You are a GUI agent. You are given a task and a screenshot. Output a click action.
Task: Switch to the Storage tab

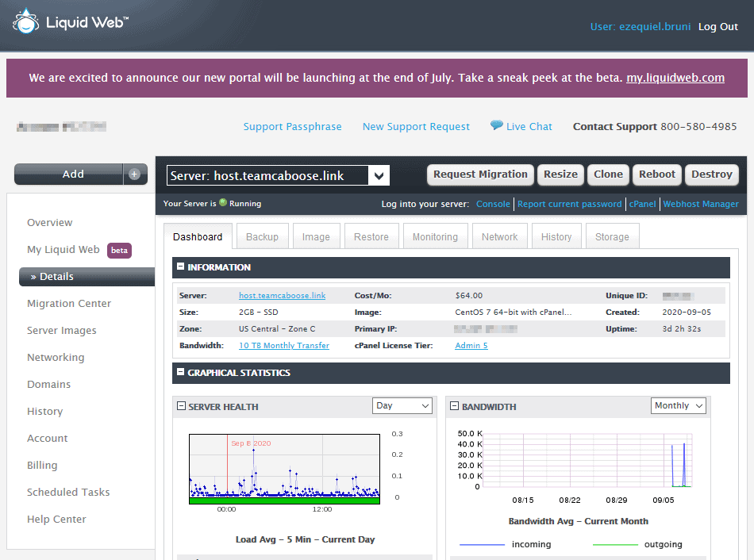(x=612, y=236)
